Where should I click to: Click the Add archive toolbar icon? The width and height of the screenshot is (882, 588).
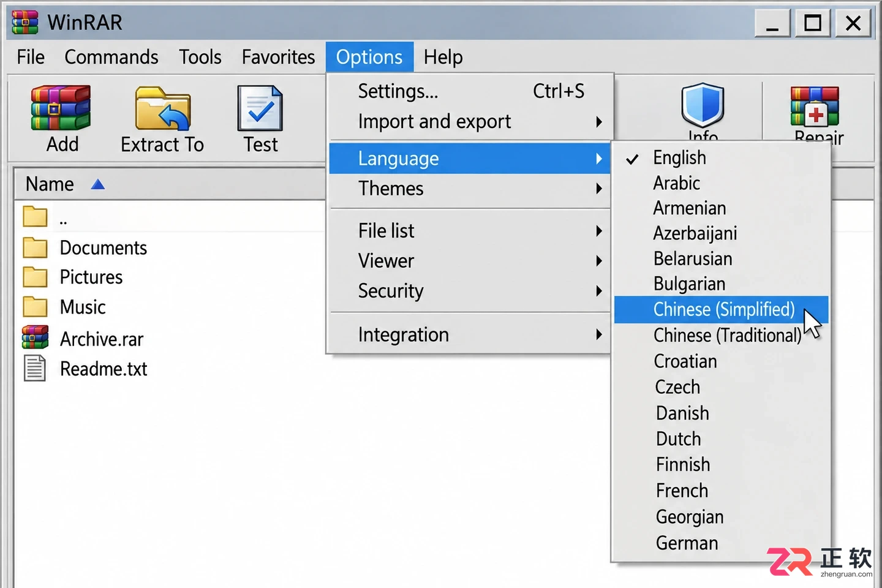(x=61, y=108)
